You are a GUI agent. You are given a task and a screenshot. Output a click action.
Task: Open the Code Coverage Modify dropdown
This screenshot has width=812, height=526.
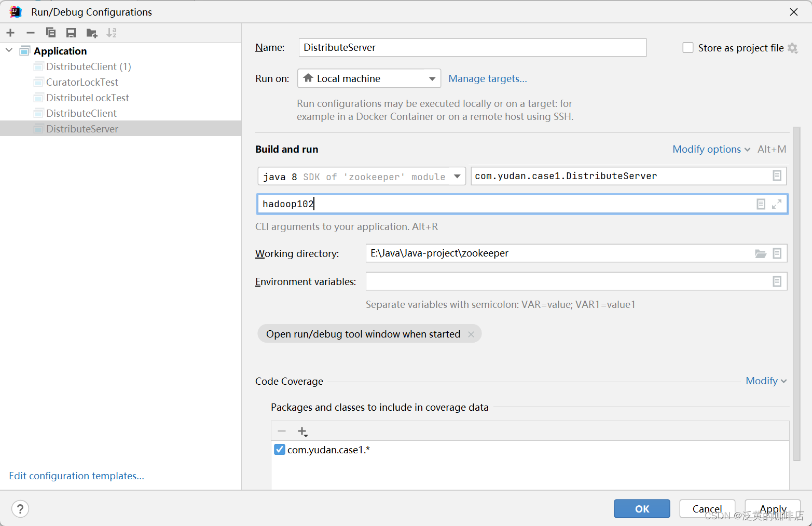[x=766, y=381]
